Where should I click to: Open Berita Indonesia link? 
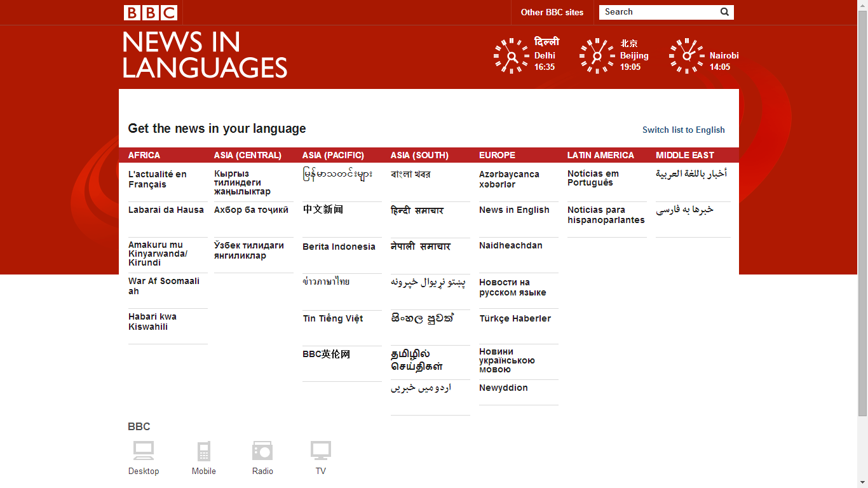(x=339, y=247)
